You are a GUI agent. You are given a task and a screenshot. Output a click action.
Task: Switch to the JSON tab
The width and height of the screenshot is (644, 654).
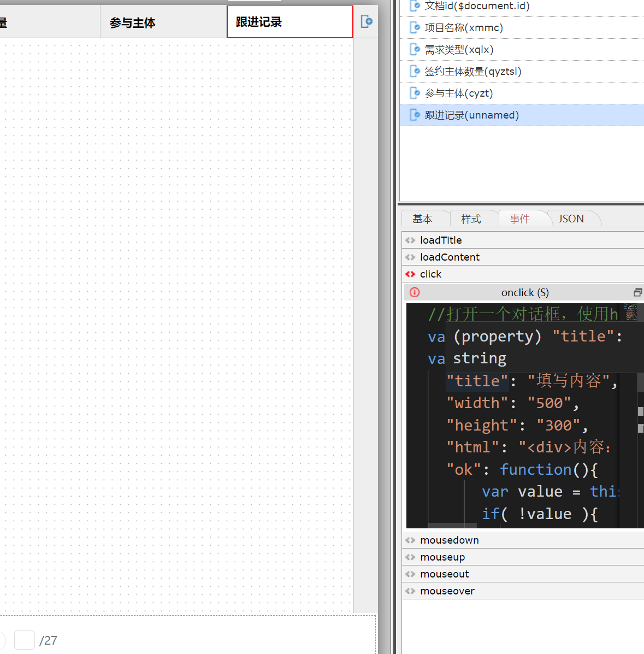[x=571, y=219]
